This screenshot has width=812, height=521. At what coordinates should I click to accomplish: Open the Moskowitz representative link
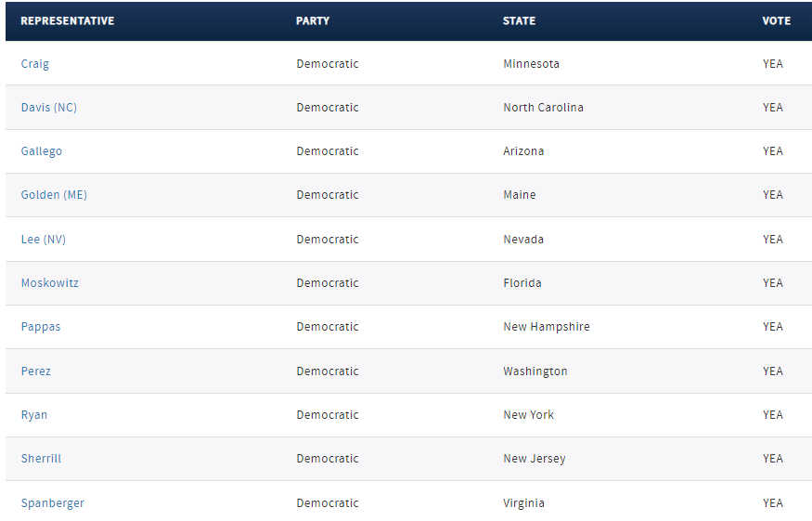pos(50,283)
